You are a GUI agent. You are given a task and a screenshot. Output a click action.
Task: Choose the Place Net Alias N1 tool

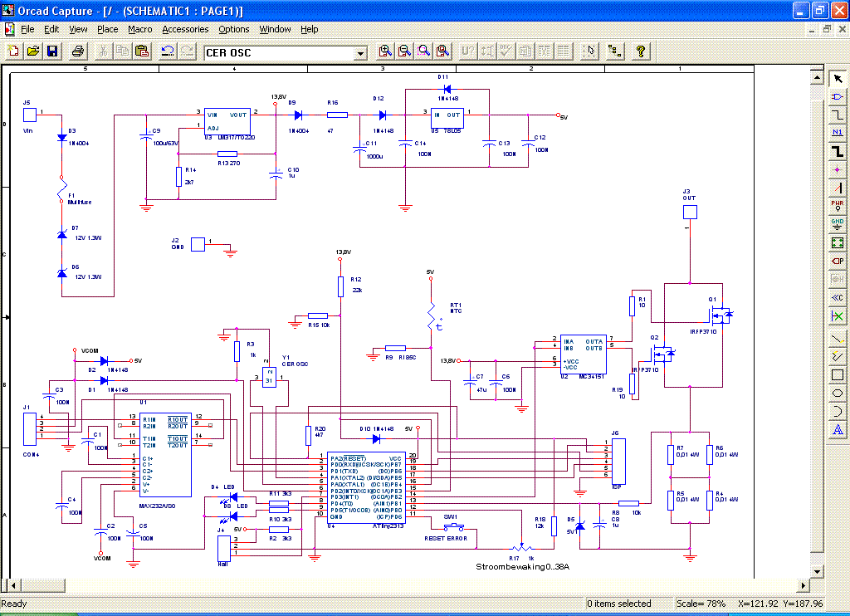pos(838,132)
